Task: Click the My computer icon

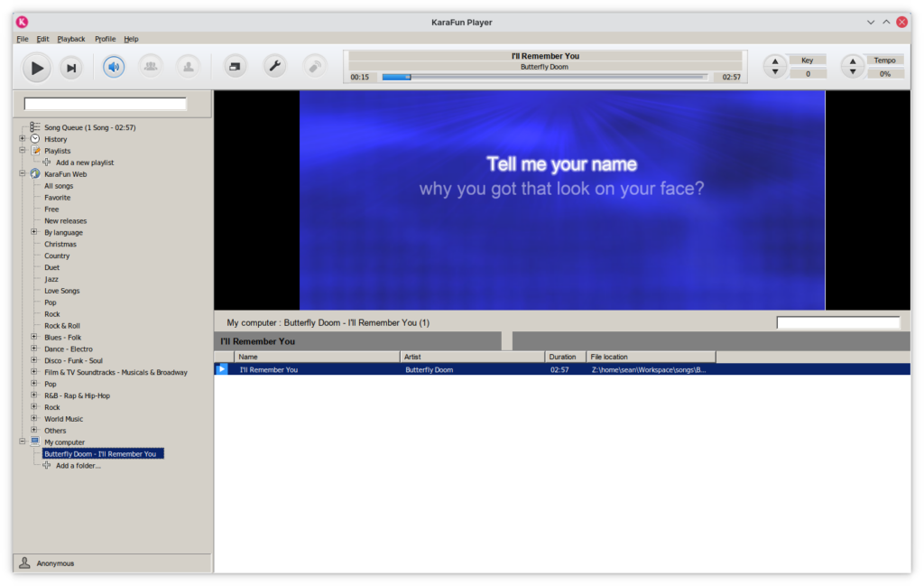Action: (35, 442)
